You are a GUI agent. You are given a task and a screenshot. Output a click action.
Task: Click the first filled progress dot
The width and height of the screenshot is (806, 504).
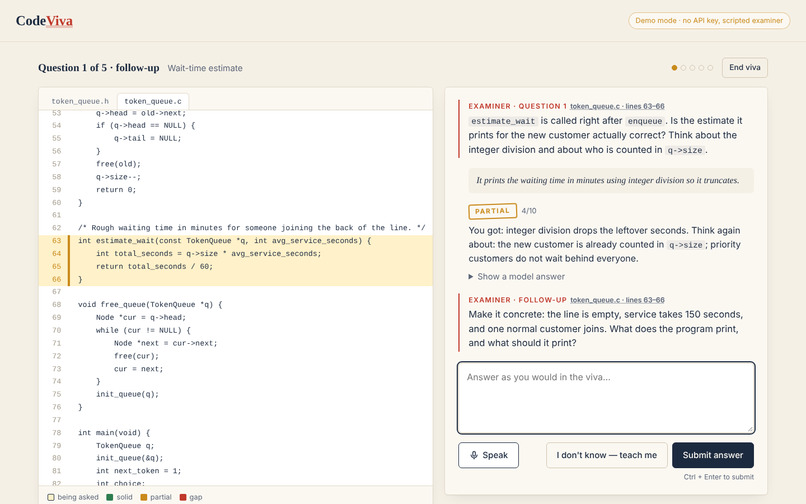pos(674,68)
